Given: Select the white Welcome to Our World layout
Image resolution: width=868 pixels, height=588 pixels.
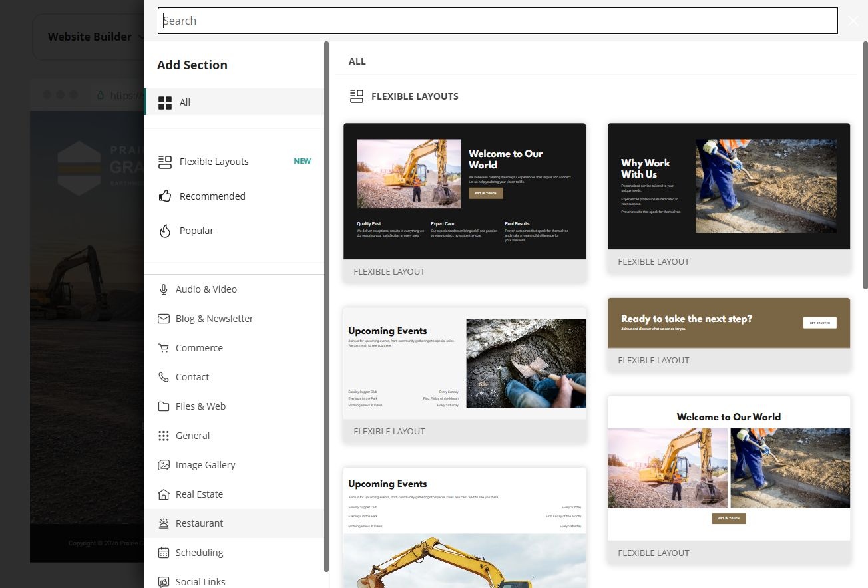Looking at the screenshot, I should pos(729,480).
